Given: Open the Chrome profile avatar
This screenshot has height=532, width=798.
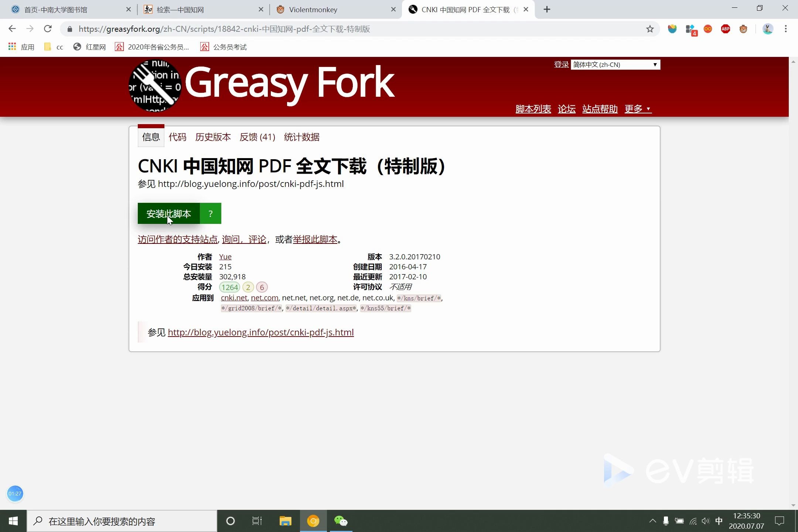Looking at the screenshot, I should 768,29.
